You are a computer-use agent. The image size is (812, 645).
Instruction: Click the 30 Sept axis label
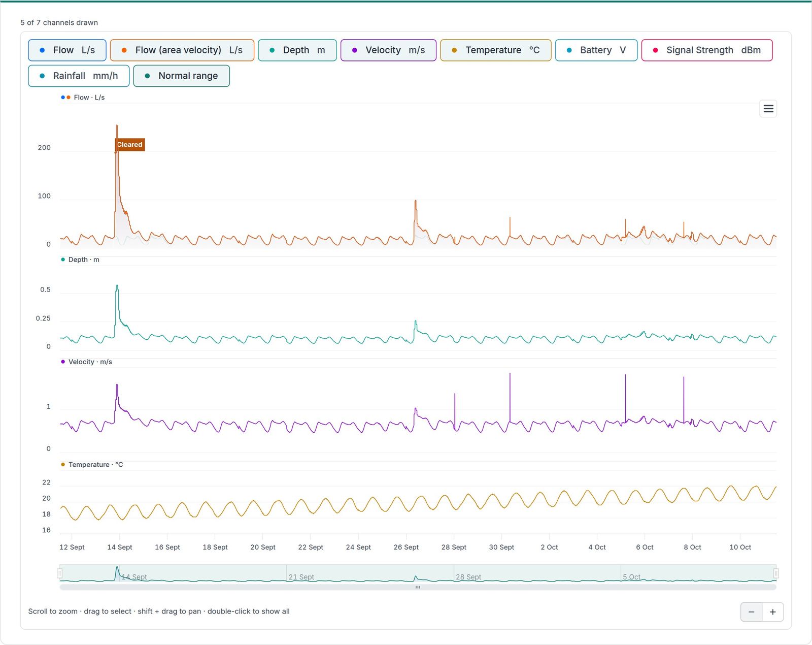[x=501, y=547]
